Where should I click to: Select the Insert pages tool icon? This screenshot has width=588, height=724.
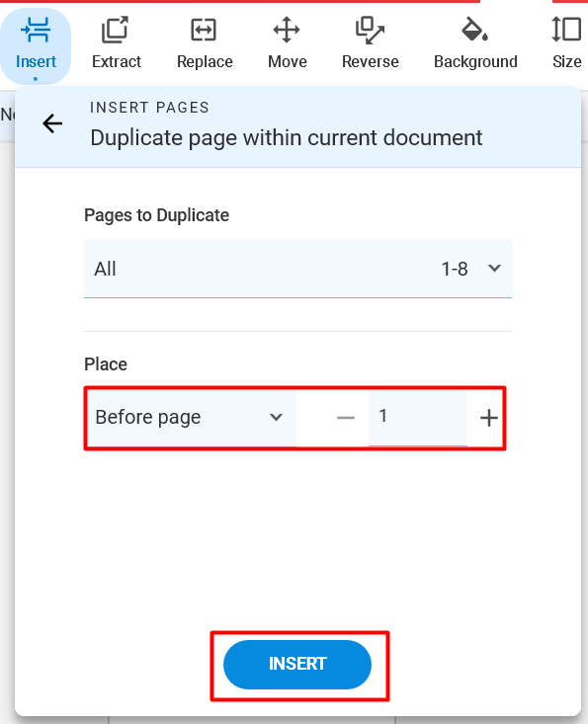[x=36, y=30]
